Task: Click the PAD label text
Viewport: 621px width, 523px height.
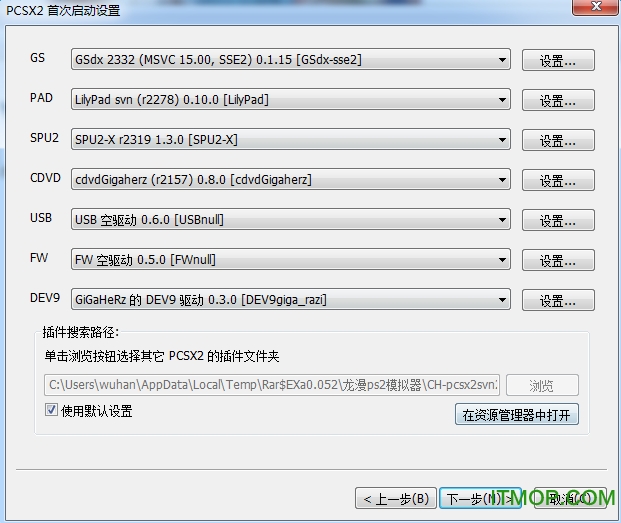Action: point(41,98)
